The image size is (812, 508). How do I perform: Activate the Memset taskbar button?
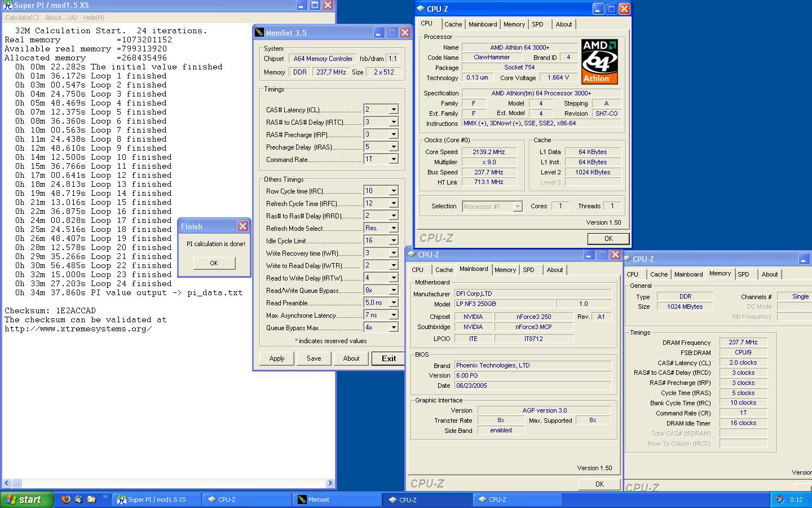(337, 500)
